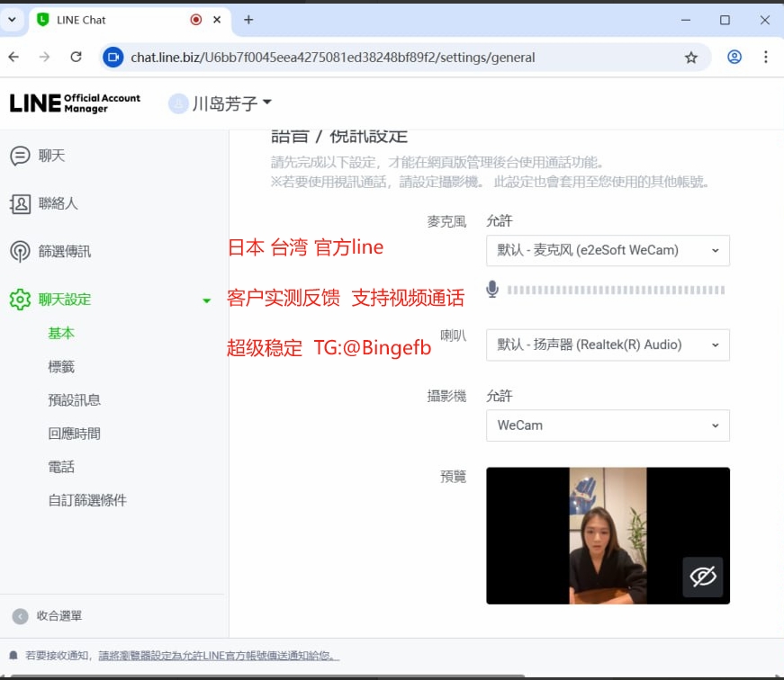
Task: Open the Chrome profile icon
Action: [x=734, y=58]
